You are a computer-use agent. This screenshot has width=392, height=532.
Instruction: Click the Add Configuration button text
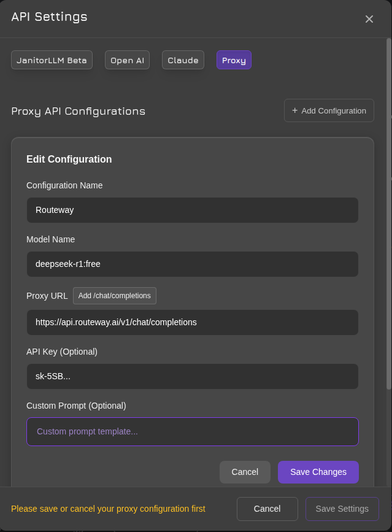334,111
